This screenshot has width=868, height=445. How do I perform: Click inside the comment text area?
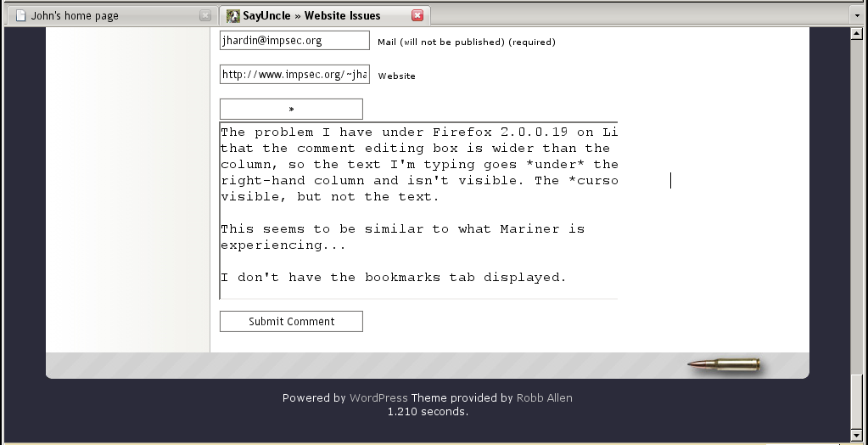pyautogui.click(x=418, y=211)
